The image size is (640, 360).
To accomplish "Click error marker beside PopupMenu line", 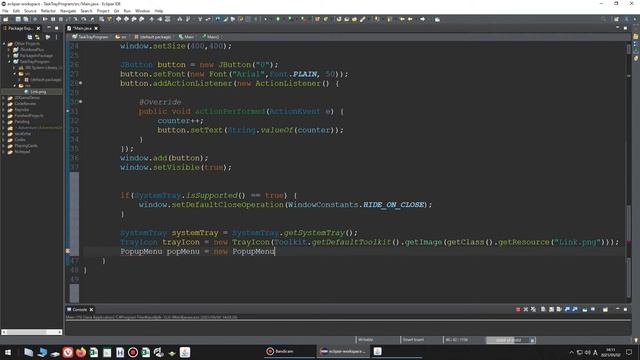I will tap(68, 251).
